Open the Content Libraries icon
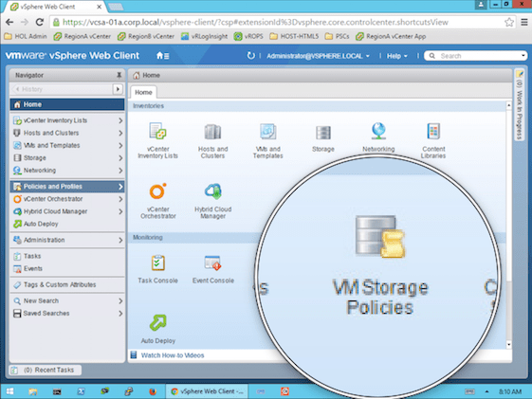Image resolution: width=532 pixels, height=399 pixels. pos(433,131)
